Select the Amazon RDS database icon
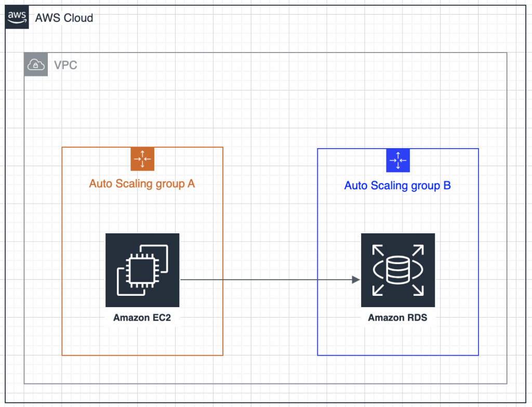Image resolution: width=532 pixels, height=407 pixels. click(398, 270)
